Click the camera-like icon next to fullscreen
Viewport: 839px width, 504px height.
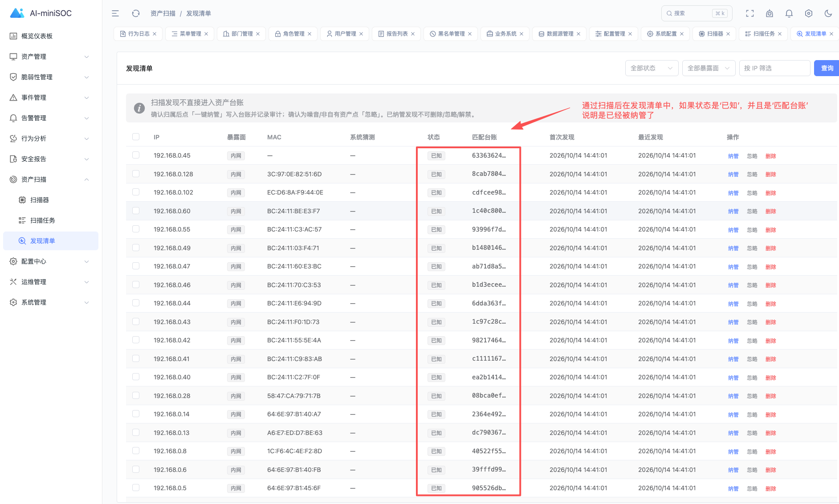[x=770, y=13]
